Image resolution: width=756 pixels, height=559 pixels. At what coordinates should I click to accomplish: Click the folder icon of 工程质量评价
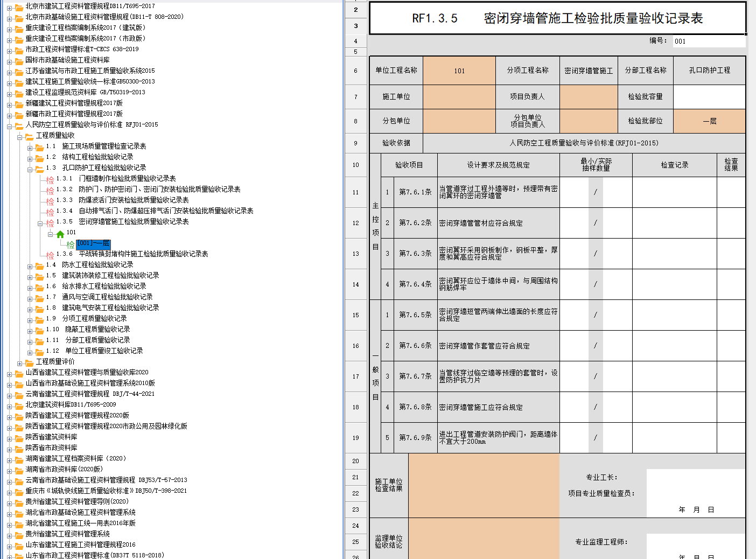[x=29, y=362]
